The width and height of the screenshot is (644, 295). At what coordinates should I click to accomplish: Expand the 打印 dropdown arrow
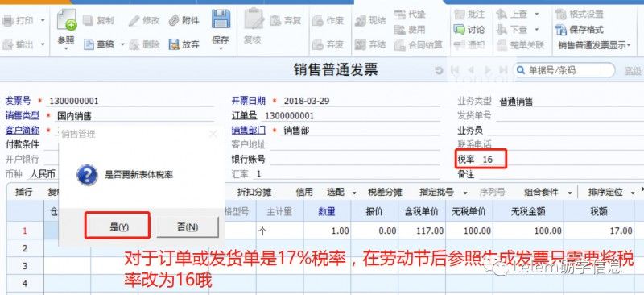(x=43, y=20)
